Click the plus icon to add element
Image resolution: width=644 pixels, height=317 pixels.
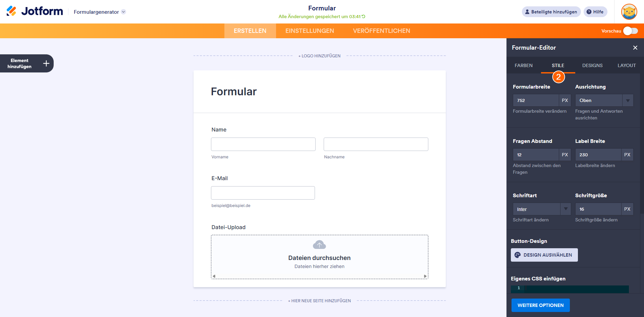point(46,63)
